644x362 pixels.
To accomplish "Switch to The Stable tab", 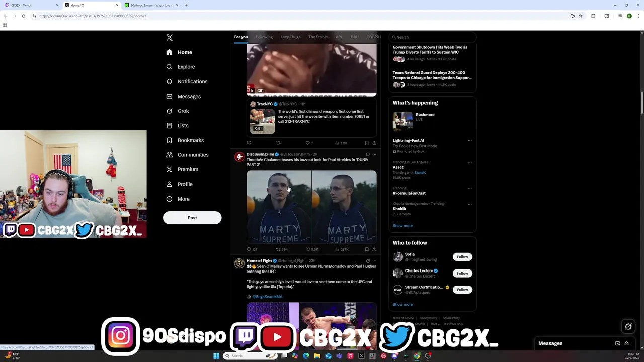I will (318, 37).
